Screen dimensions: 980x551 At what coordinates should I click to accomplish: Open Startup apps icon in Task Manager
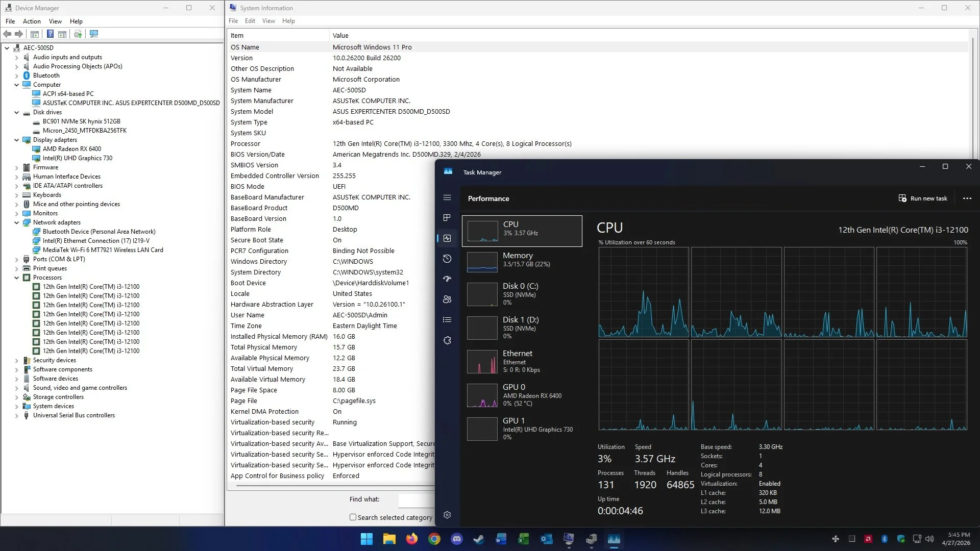point(447,279)
